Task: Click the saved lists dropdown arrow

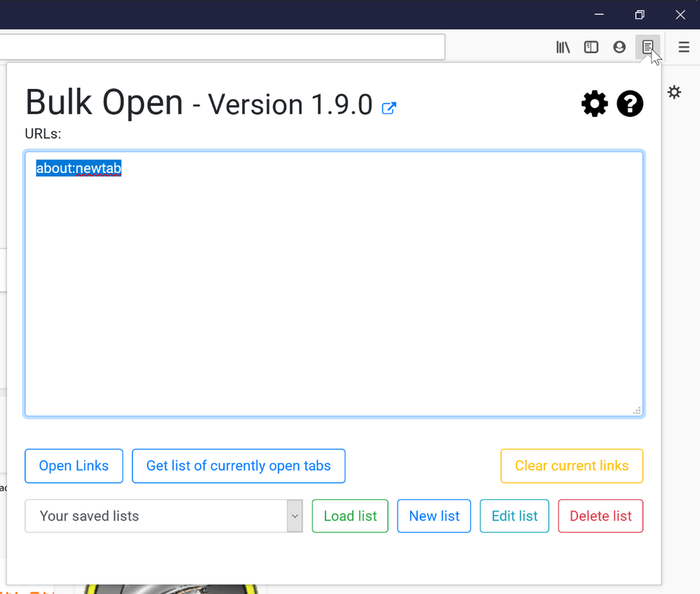Action: coord(295,516)
